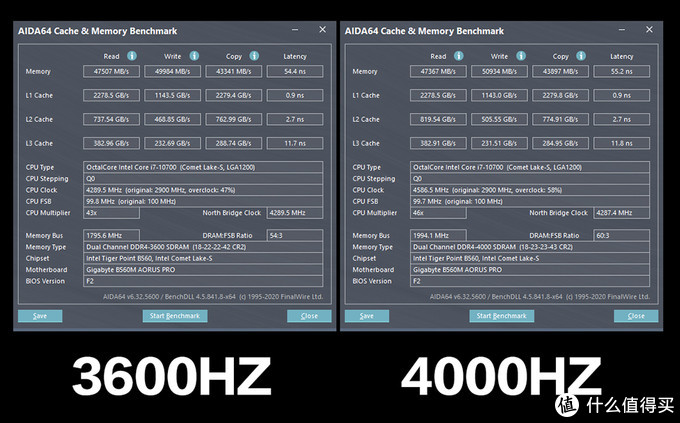Click Close button in right window
The height and width of the screenshot is (423, 680).
tap(636, 316)
